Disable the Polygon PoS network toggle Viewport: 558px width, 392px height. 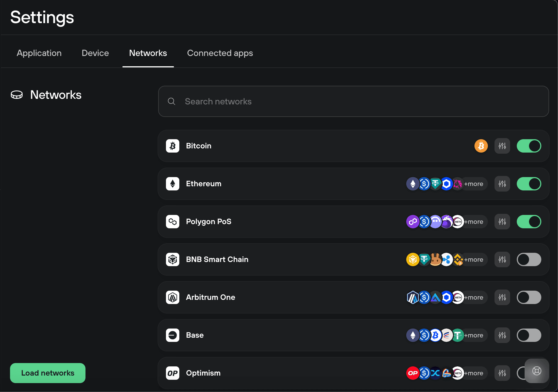[x=529, y=222]
